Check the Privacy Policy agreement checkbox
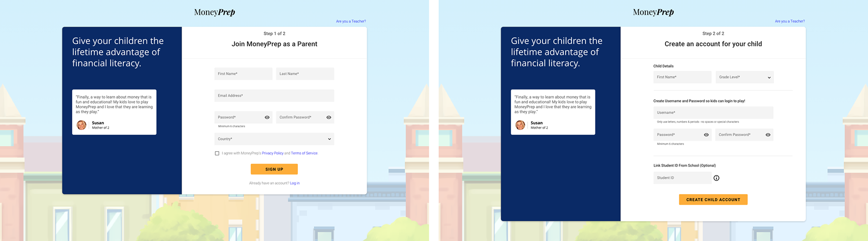This screenshot has width=868, height=241. 217,153
